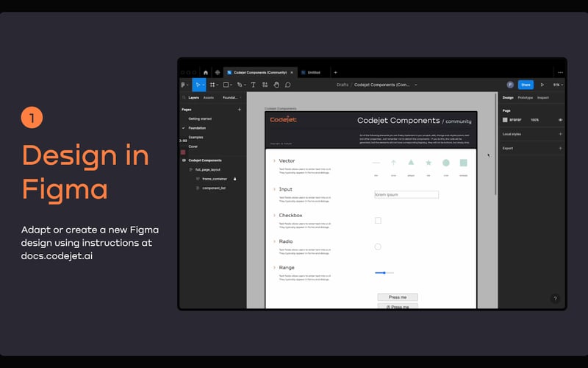Viewport: 588px width, 368px height.
Task: Click the square rectangle vector swatch
Action: click(464, 163)
